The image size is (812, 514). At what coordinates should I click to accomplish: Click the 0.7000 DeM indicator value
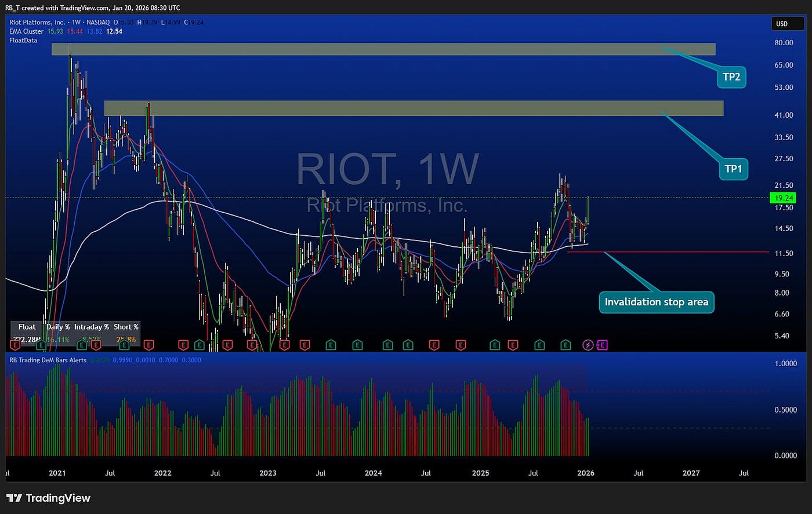169,360
